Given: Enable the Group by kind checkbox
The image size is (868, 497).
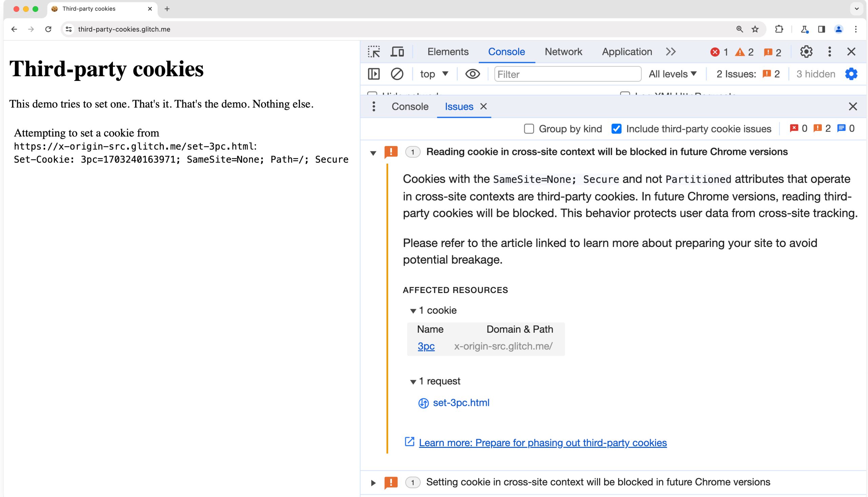Looking at the screenshot, I should [x=529, y=129].
